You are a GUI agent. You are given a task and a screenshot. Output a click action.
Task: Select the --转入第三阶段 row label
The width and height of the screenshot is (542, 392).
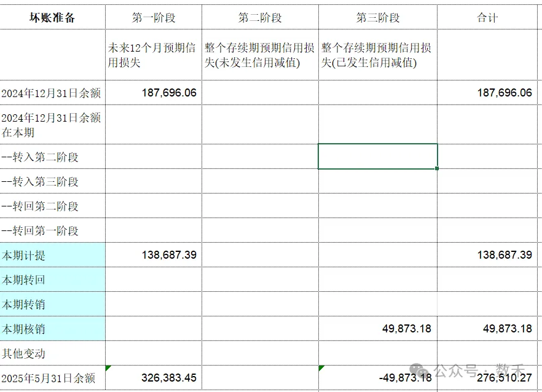tap(52, 181)
